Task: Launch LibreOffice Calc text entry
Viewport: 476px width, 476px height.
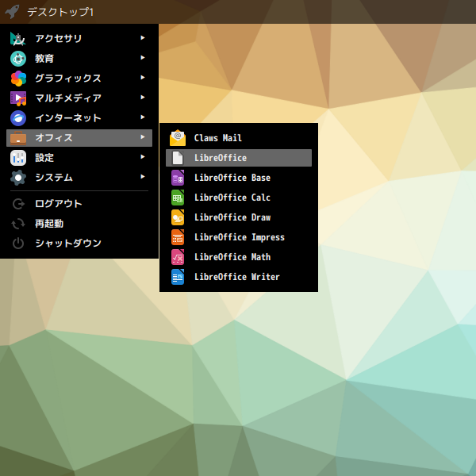Action: tap(232, 198)
